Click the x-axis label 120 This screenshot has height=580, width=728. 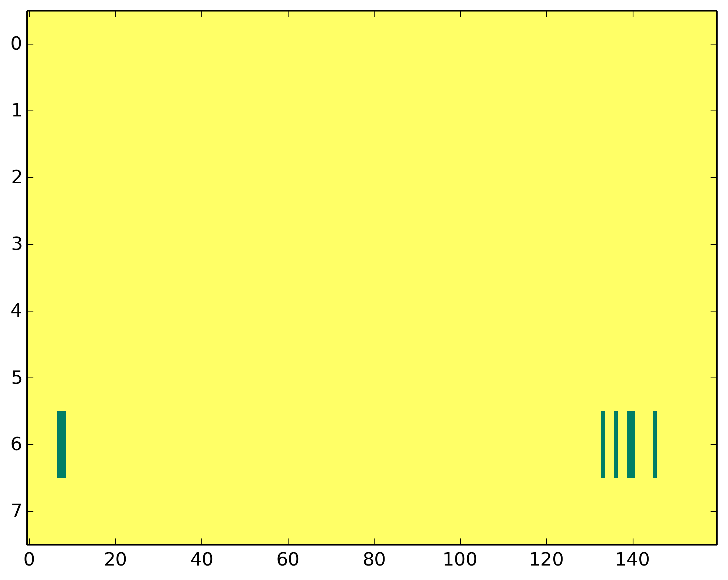546,560
